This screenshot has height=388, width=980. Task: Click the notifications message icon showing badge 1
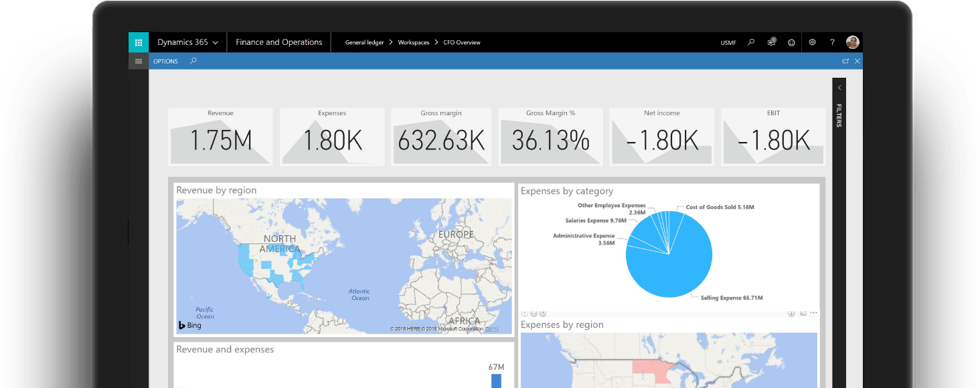[x=771, y=42]
